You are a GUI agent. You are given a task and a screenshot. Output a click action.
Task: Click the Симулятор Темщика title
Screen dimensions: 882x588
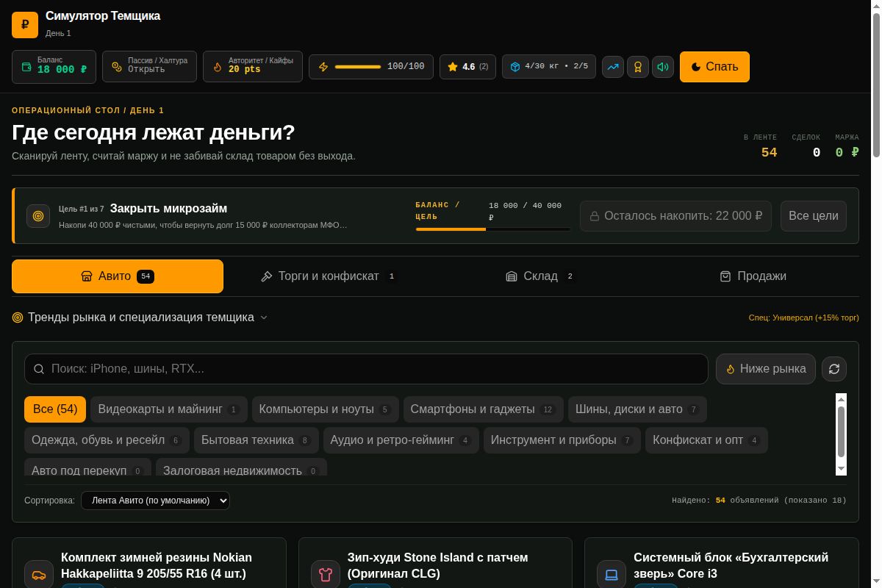103,16
